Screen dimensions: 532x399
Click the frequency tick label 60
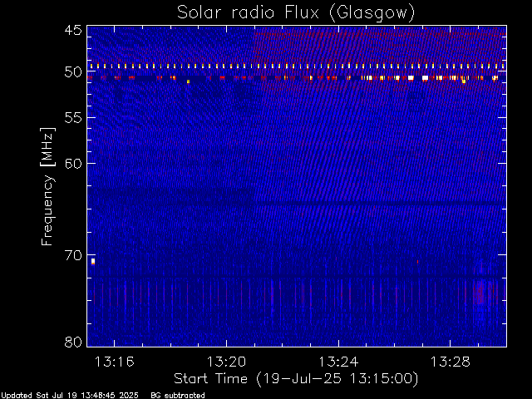73,164
